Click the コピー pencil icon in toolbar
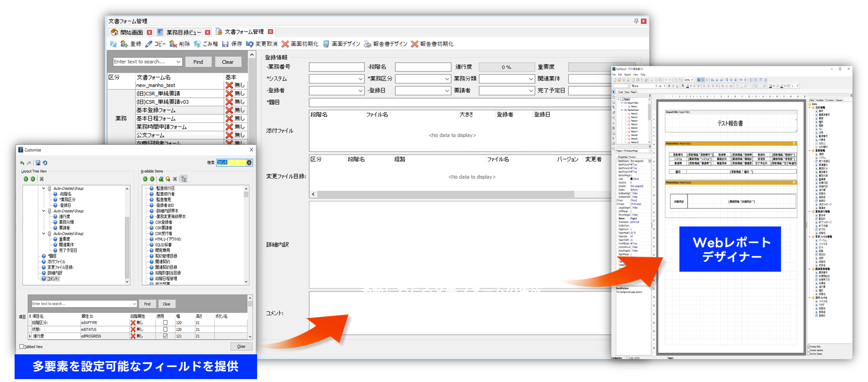 point(149,44)
